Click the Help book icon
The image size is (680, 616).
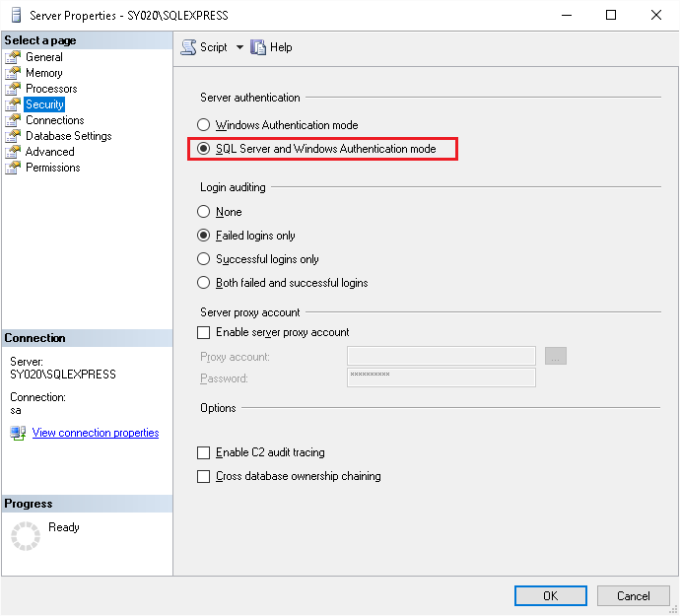[258, 47]
